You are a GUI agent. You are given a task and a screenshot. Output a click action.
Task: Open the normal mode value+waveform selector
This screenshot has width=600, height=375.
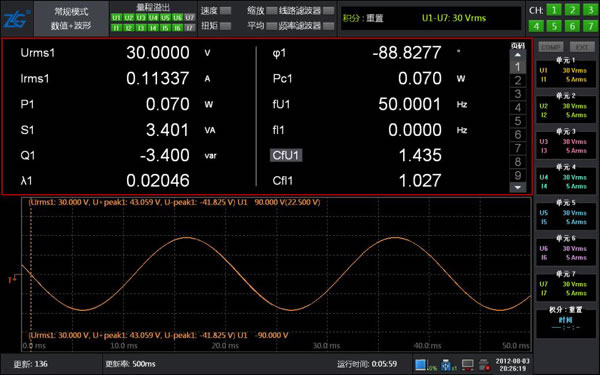coord(71,19)
